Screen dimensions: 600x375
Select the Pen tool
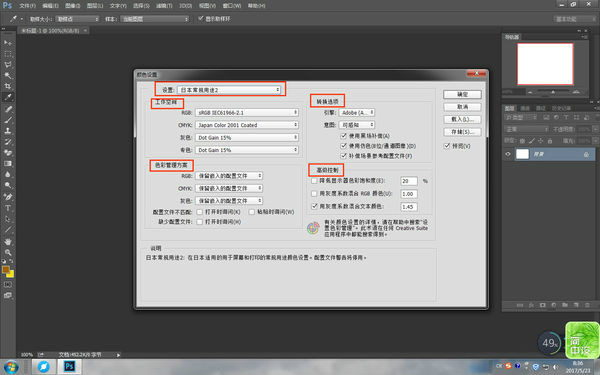[8, 197]
